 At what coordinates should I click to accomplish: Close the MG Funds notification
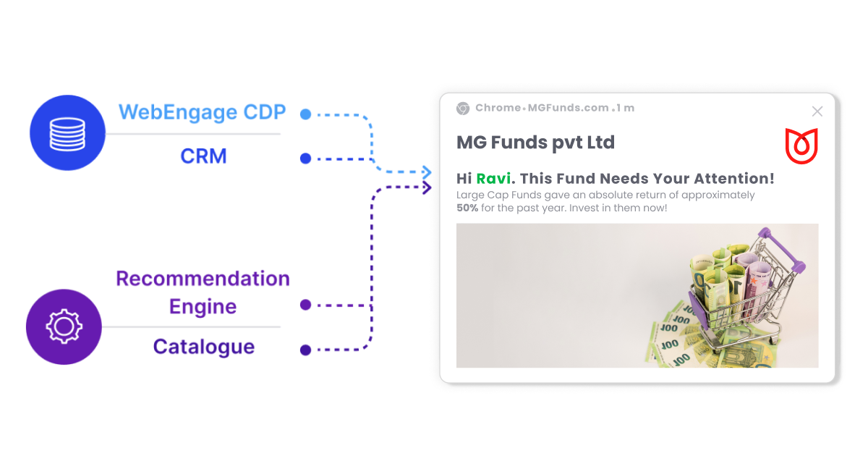pos(817,111)
